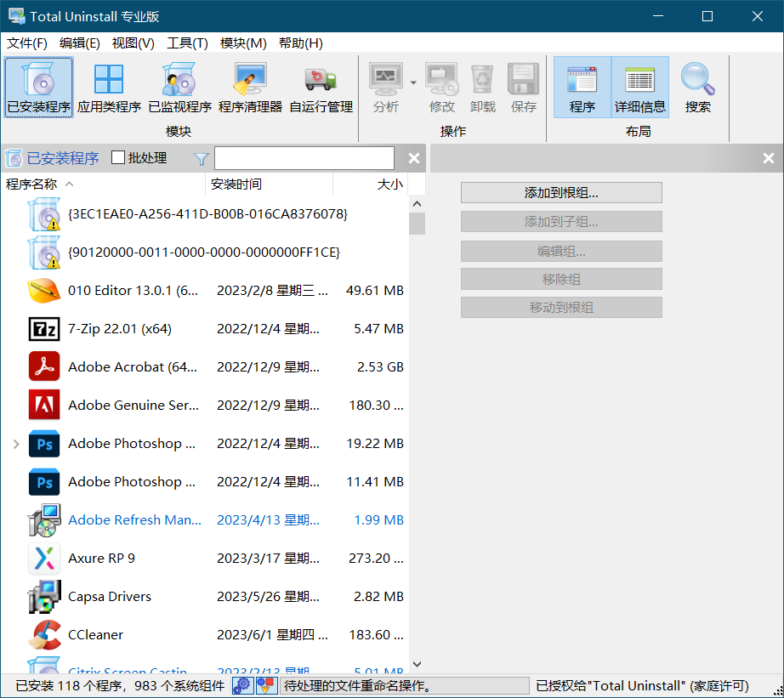This screenshot has height=698, width=784.
Task: Select the Adobe Refresh Man... name text
Action: point(134,520)
